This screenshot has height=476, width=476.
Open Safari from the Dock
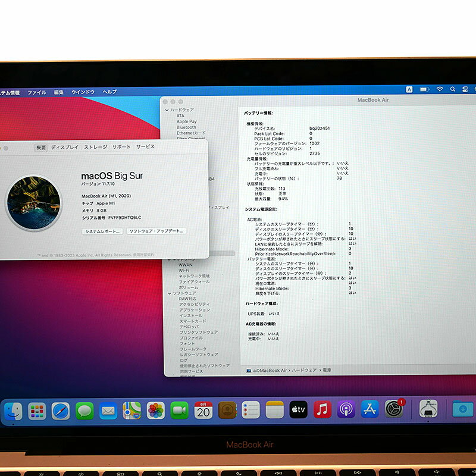click(61, 410)
